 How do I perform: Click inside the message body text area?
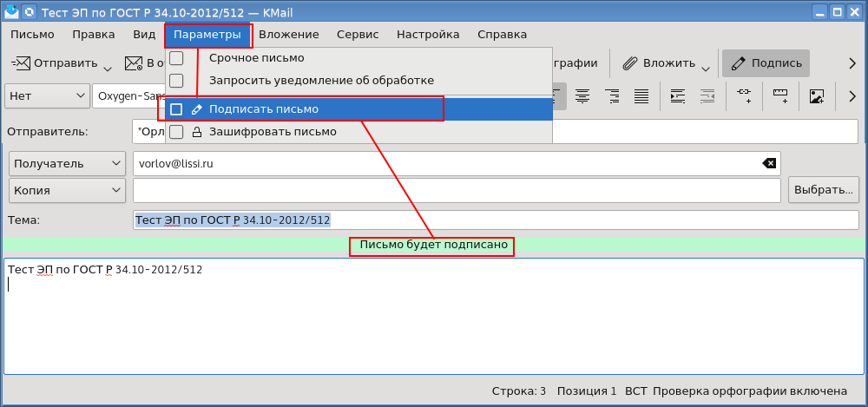pos(433,316)
